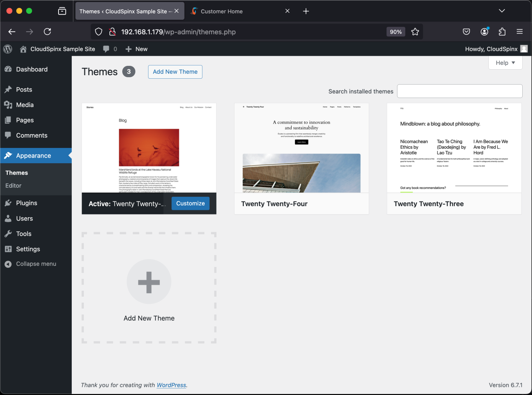Open the Media library camera icon
Viewport: 532px width, 395px height.
[8, 105]
